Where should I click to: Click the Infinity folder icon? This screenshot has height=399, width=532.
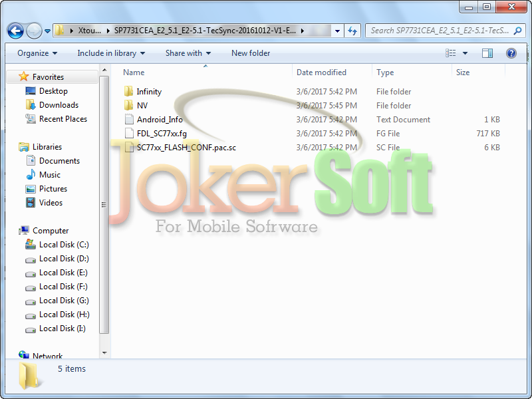click(128, 92)
